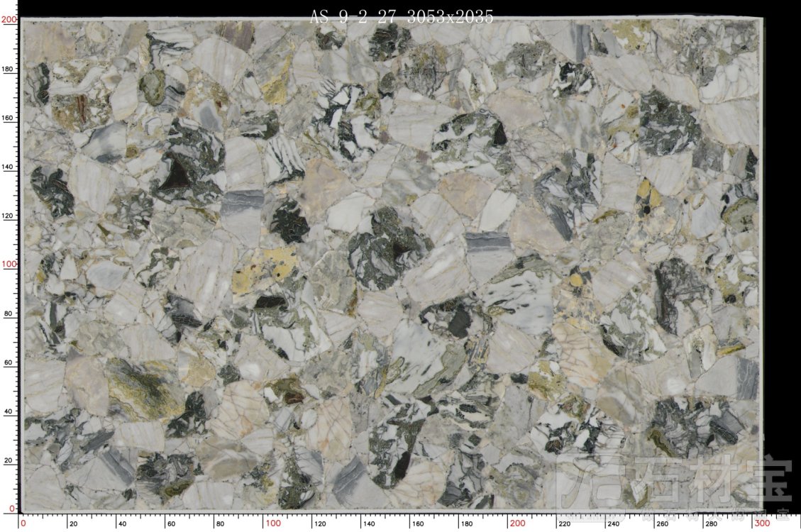This screenshot has width=801, height=532.
Task: Click the 140 mark on vertical ruler
Action: (9, 167)
